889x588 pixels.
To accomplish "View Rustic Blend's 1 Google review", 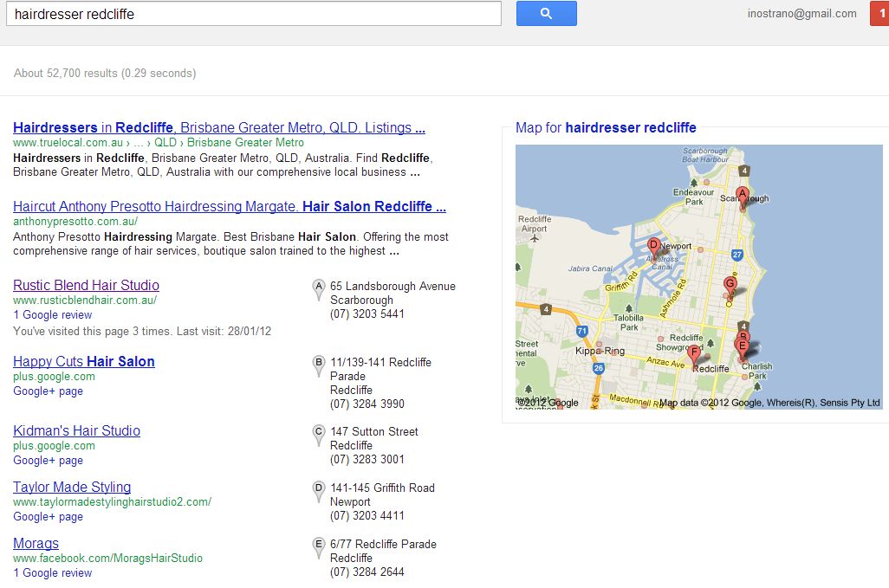I will 52,315.
